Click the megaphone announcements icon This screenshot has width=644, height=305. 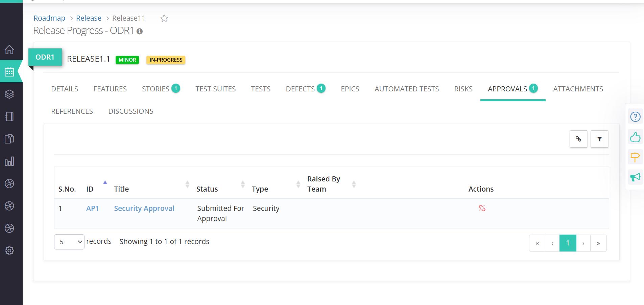click(635, 177)
